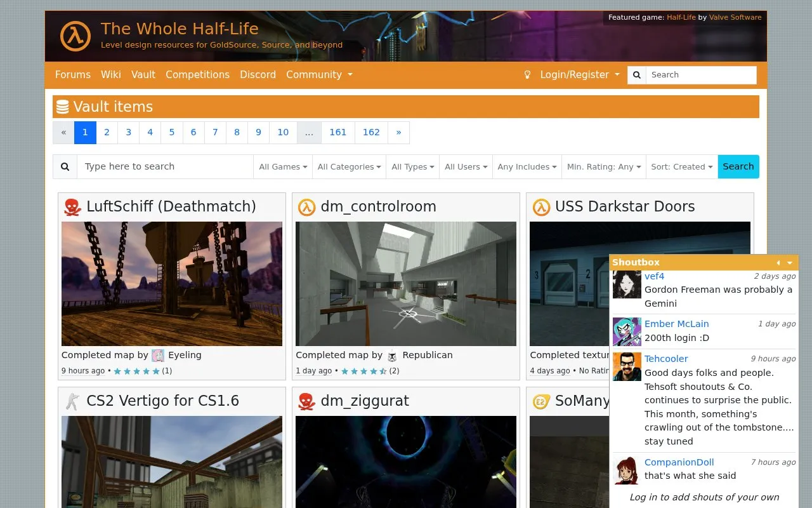Click the orange lambda site logo
This screenshot has height=508, width=812.
pyautogui.click(x=75, y=36)
